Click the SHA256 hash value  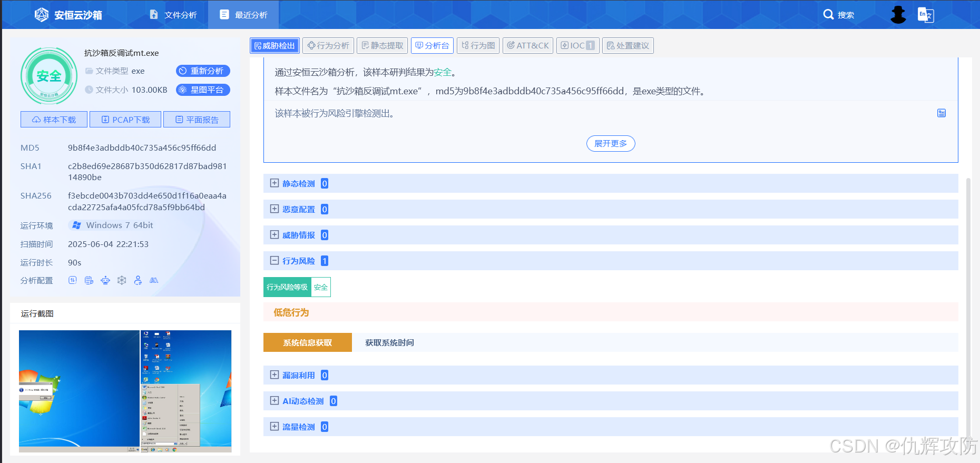tap(148, 201)
